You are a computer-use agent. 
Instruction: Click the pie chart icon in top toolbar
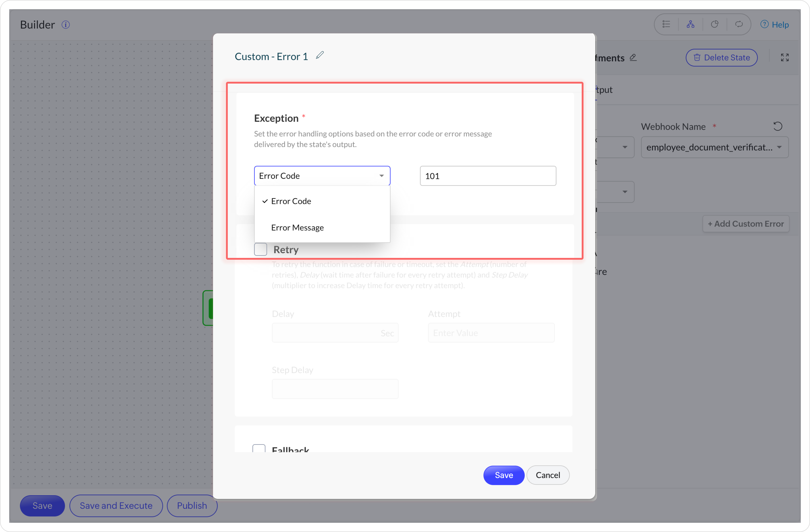click(x=714, y=24)
